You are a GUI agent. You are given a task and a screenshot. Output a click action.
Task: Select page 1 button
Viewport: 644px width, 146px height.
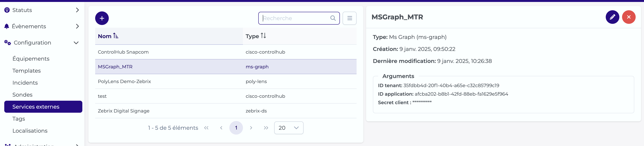[x=236, y=128]
